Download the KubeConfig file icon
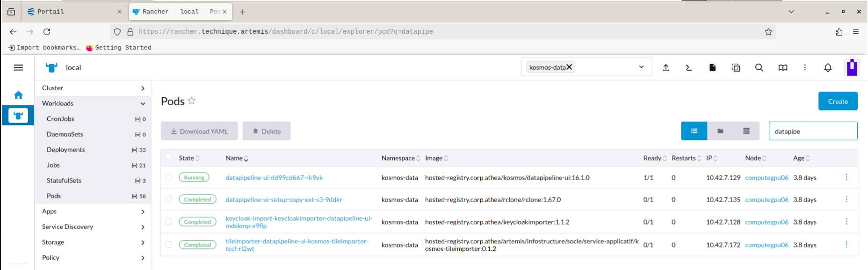 (x=712, y=68)
